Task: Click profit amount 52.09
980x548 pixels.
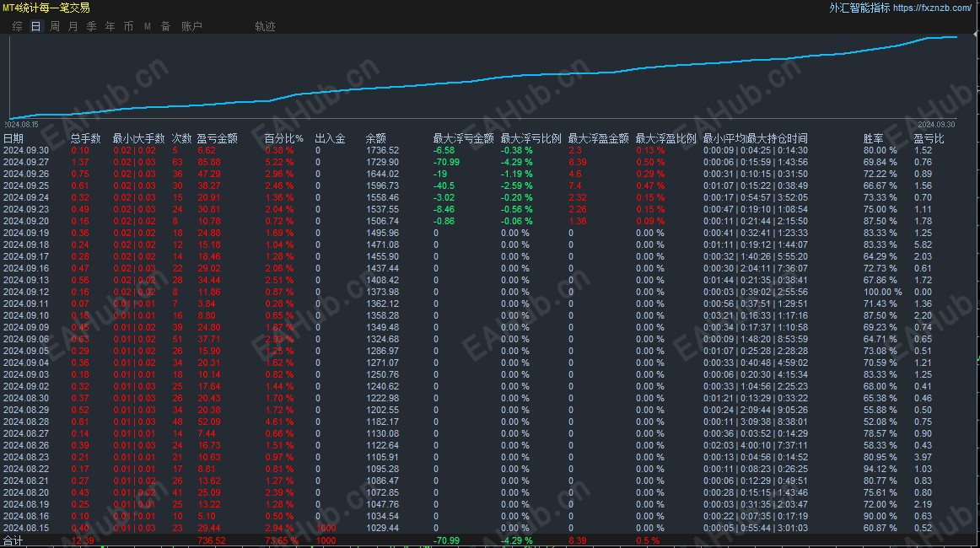Action: point(209,422)
